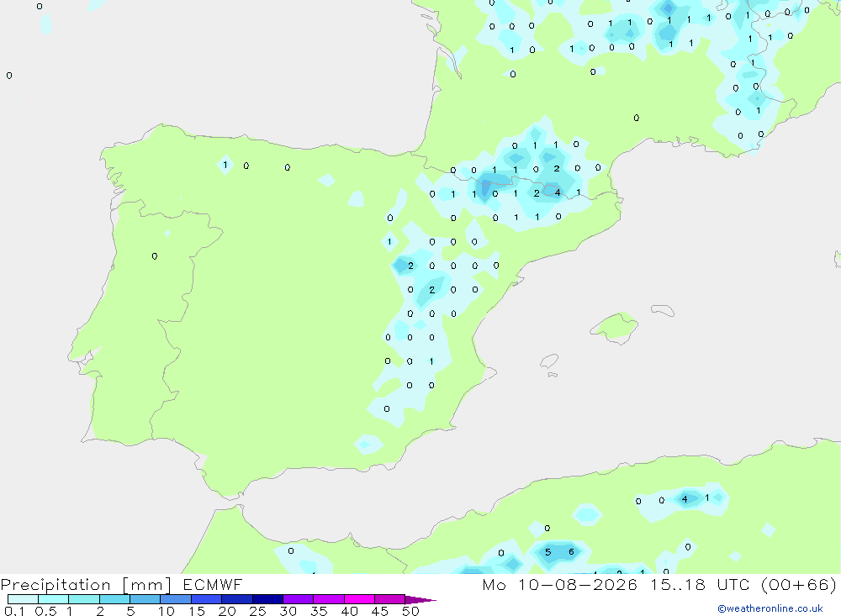Click the 10–15 mm blue legend swatch
The height and width of the screenshot is (616, 841).
point(176,599)
